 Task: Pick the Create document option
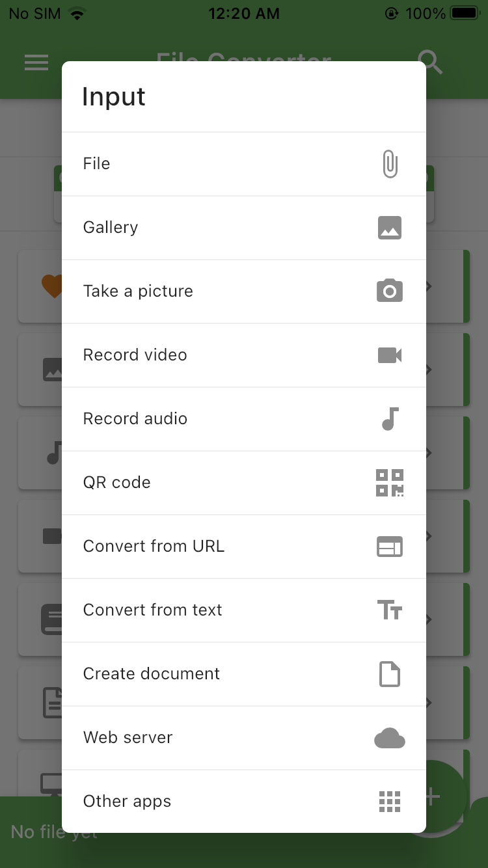(244, 674)
